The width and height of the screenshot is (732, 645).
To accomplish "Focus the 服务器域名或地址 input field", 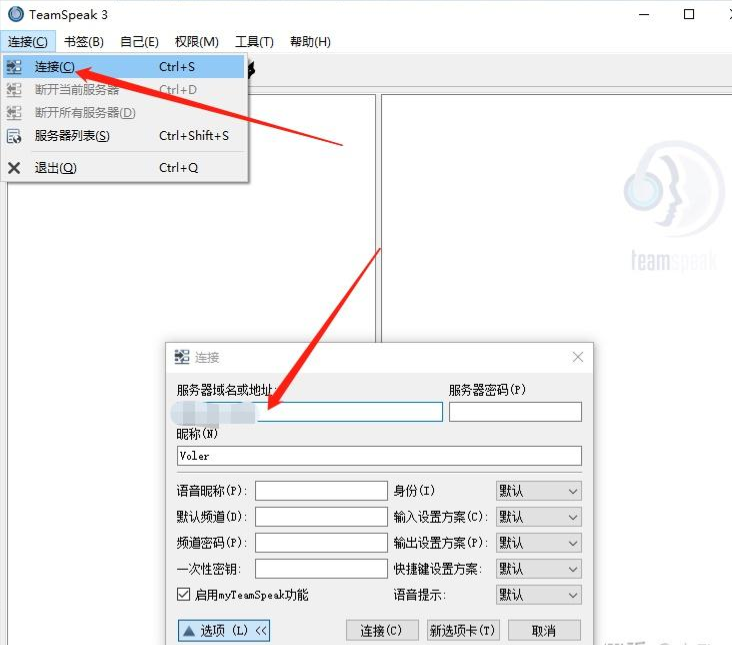I will (x=309, y=412).
